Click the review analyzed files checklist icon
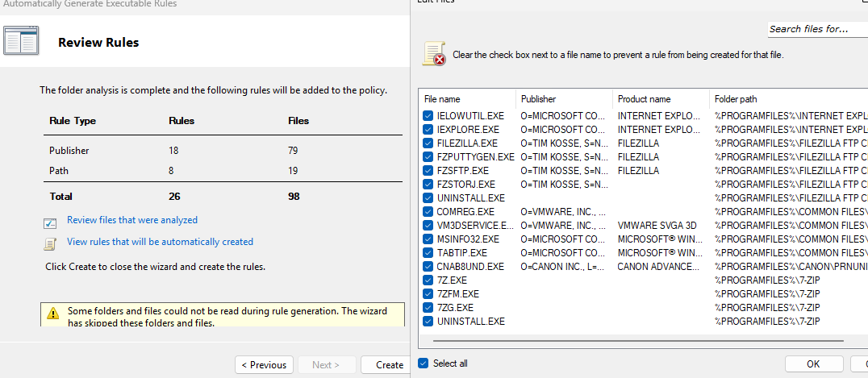The height and width of the screenshot is (378, 868). pyautogui.click(x=50, y=222)
